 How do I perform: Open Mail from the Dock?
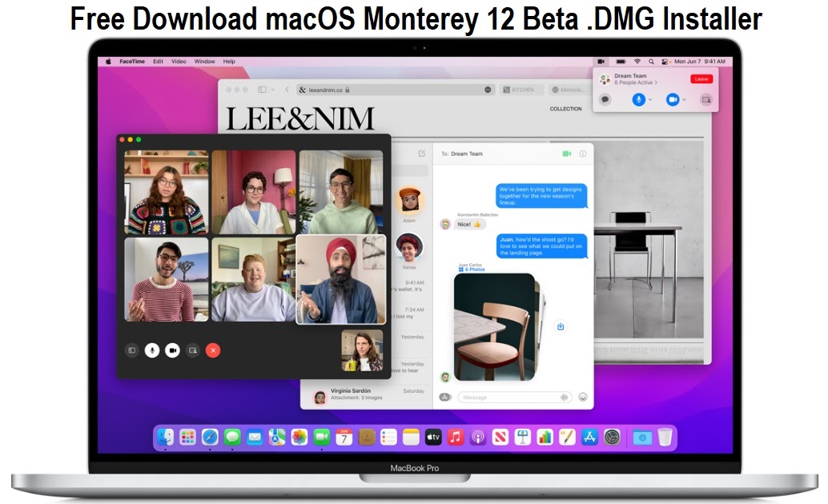255,437
